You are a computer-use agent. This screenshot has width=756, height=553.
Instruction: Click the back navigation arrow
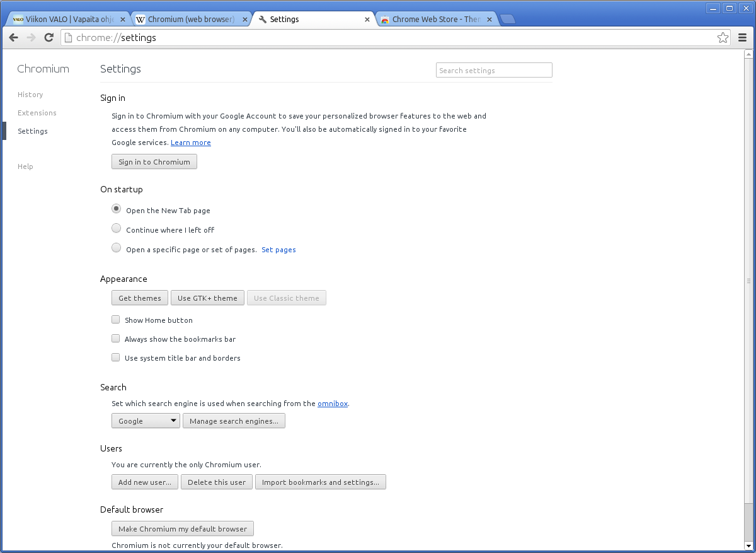(14, 38)
